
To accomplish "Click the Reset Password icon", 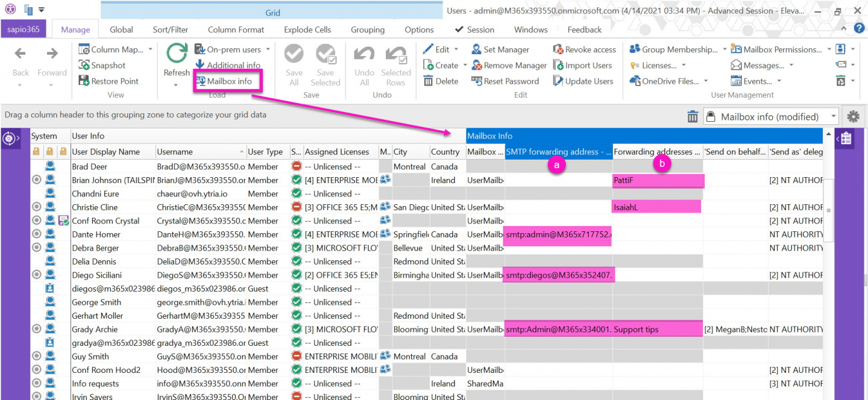I will 476,81.
